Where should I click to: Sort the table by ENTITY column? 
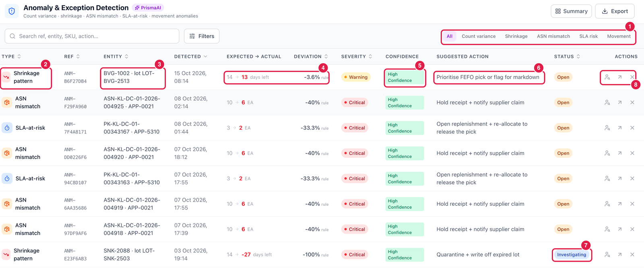[116, 57]
